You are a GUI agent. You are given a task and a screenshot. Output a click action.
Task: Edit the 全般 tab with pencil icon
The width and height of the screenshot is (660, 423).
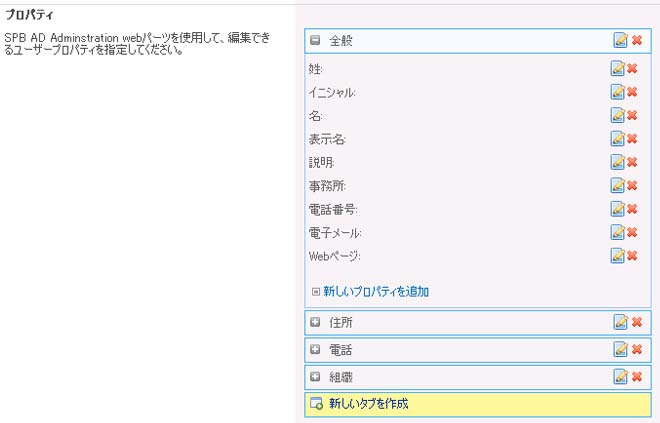click(620, 40)
